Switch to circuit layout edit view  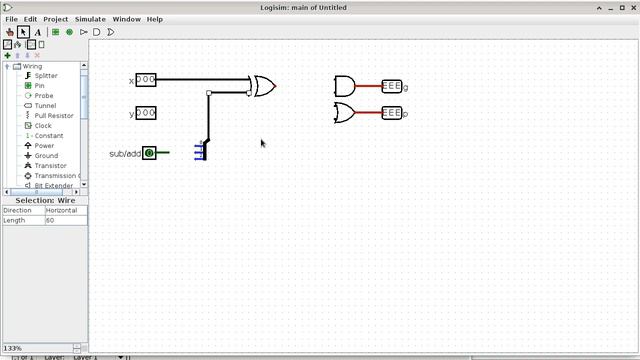pyautogui.click(x=31, y=44)
